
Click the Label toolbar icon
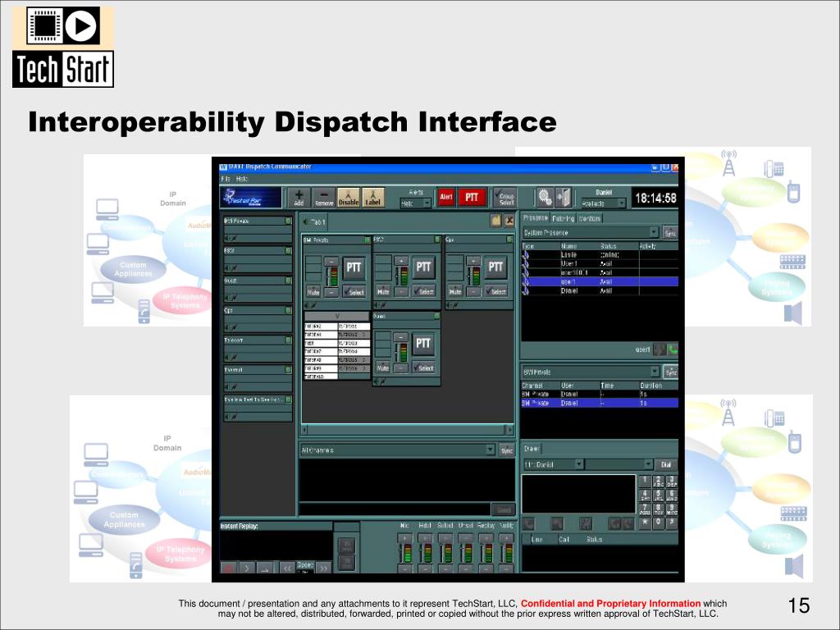(x=373, y=197)
